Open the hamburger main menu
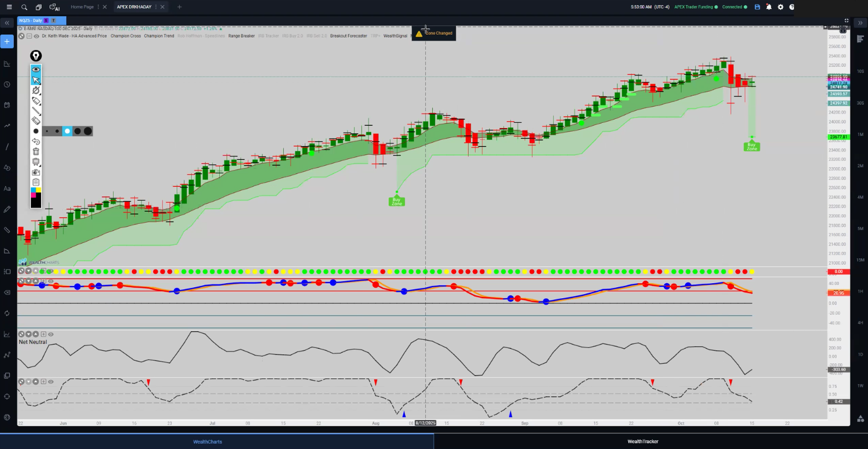Viewport: 868px width, 449px height. coord(9,7)
